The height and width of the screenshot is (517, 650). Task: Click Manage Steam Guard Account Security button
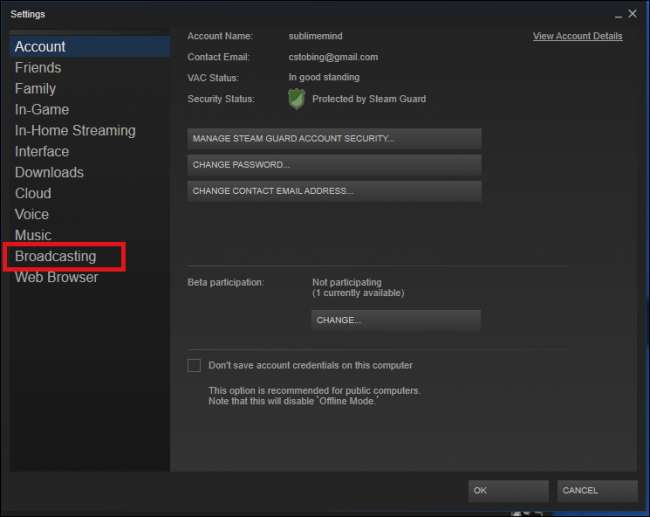click(x=334, y=138)
